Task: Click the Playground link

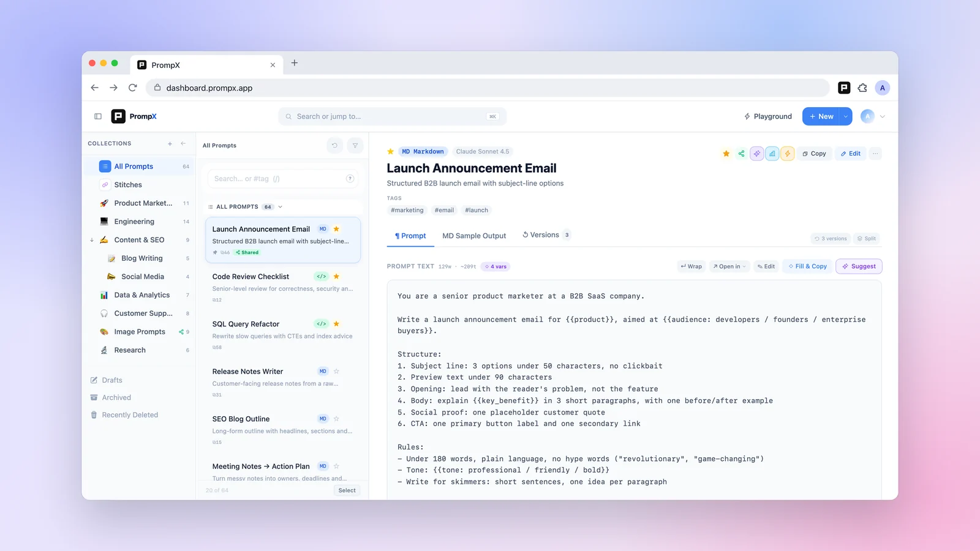Action: pos(768,116)
